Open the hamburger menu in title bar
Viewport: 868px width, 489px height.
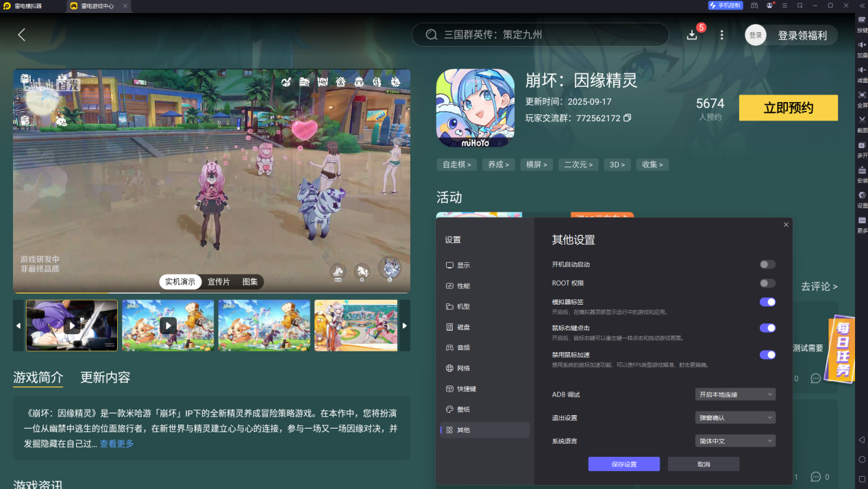click(785, 5)
